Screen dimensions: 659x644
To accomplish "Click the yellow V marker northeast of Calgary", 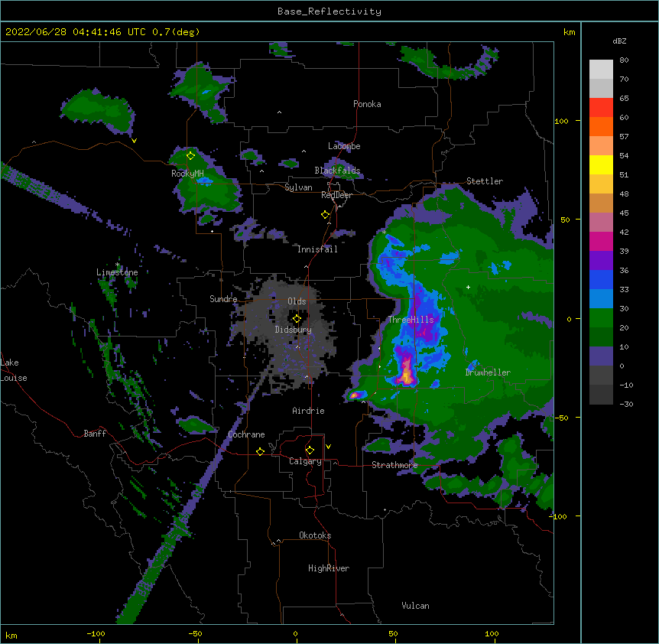I will (328, 447).
